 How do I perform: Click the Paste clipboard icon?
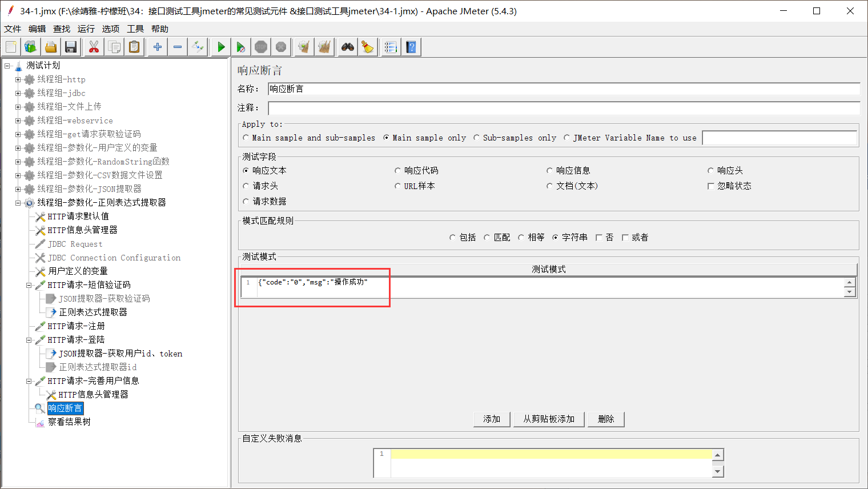pyautogui.click(x=134, y=47)
